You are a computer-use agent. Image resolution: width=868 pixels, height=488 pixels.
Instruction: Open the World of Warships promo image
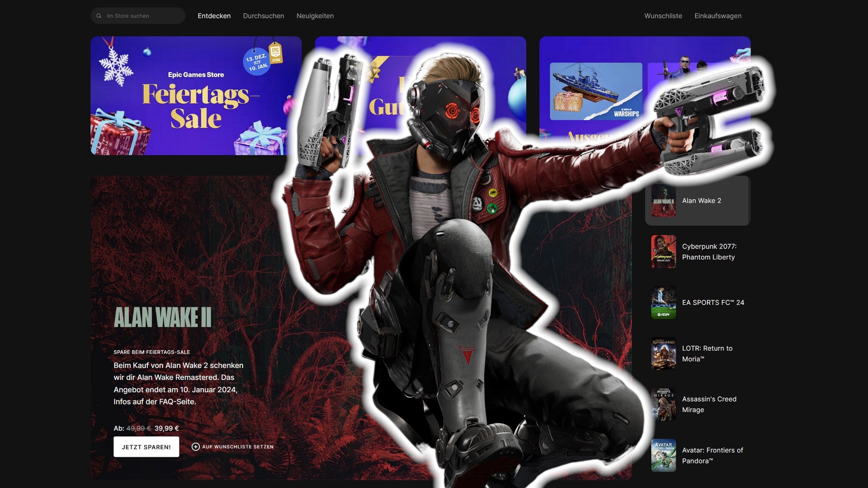595,91
